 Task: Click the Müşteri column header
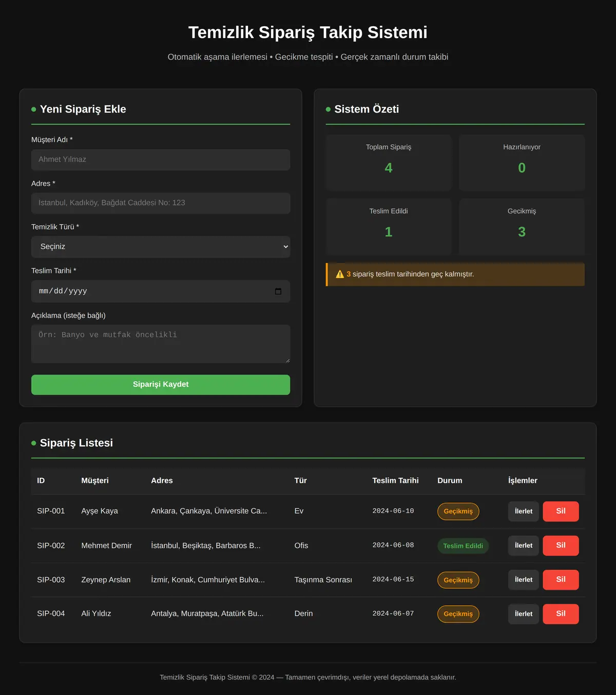[95, 481]
